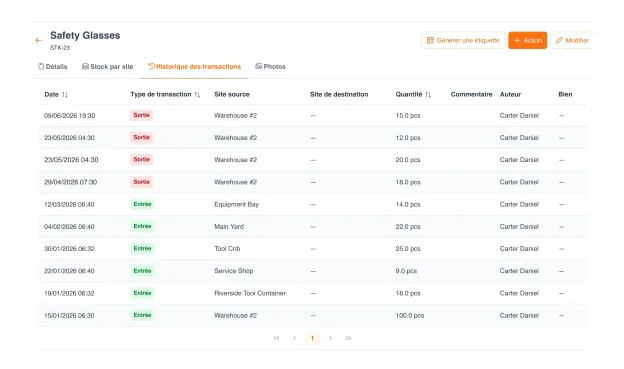Image resolution: width=624 pixels, height=369 pixels.
Task: Click Service Shop site source
Action: [x=234, y=271]
